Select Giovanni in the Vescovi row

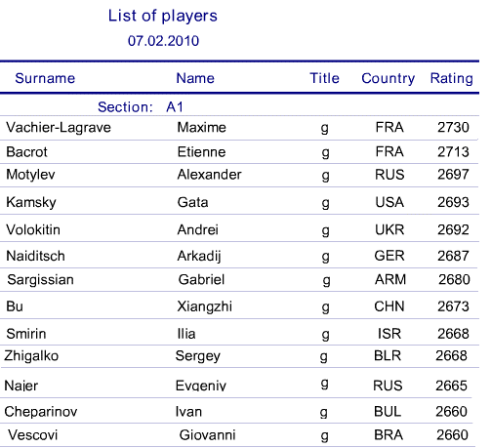[x=207, y=435]
